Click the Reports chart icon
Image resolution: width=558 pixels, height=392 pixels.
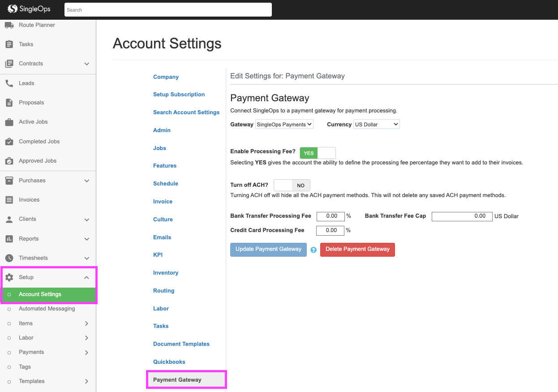coord(9,239)
